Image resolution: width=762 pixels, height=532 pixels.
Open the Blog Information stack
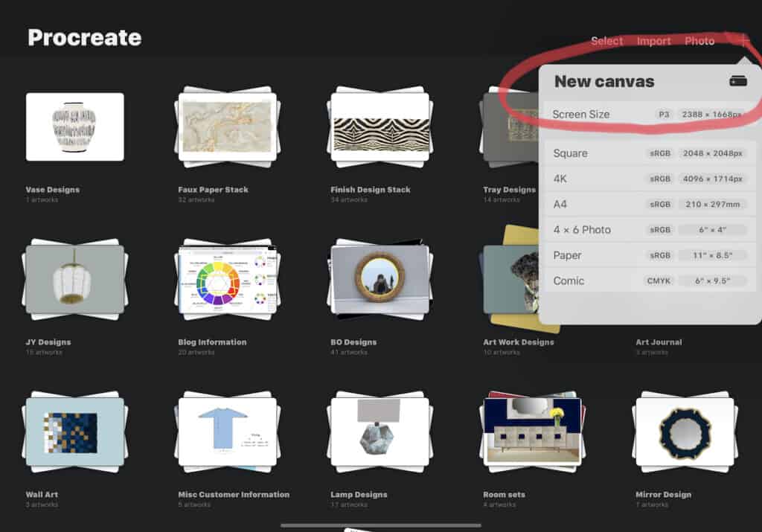tap(227, 279)
